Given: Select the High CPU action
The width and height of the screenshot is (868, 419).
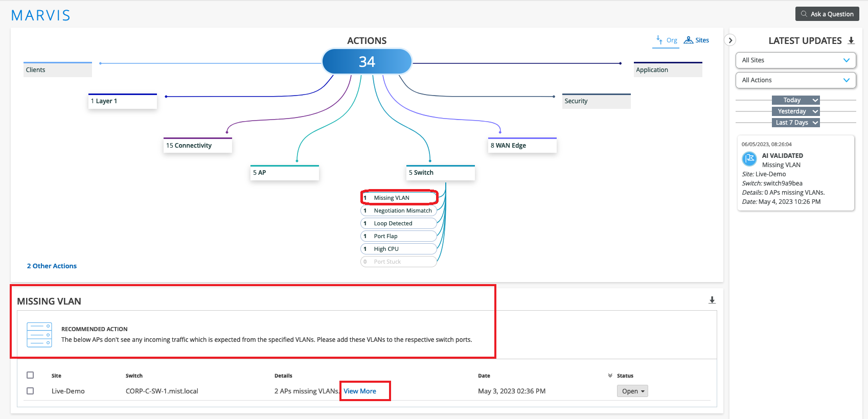Looking at the screenshot, I should coord(399,249).
